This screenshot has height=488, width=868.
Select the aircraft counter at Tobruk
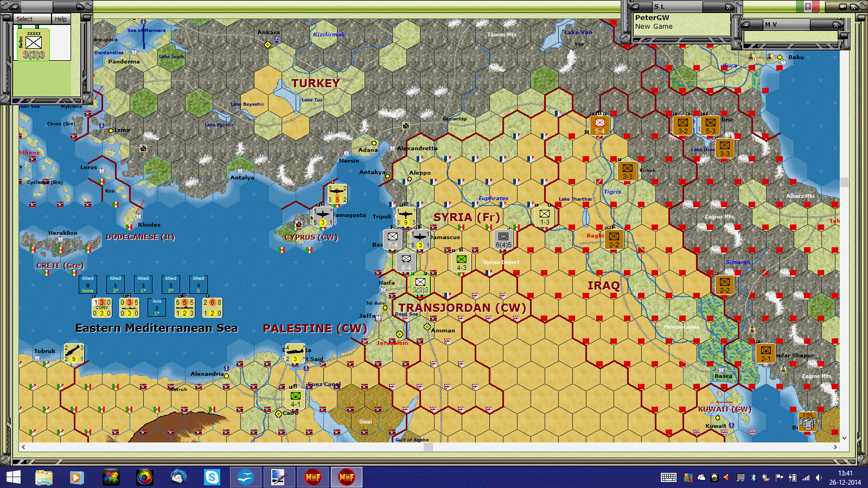coord(74,353)
